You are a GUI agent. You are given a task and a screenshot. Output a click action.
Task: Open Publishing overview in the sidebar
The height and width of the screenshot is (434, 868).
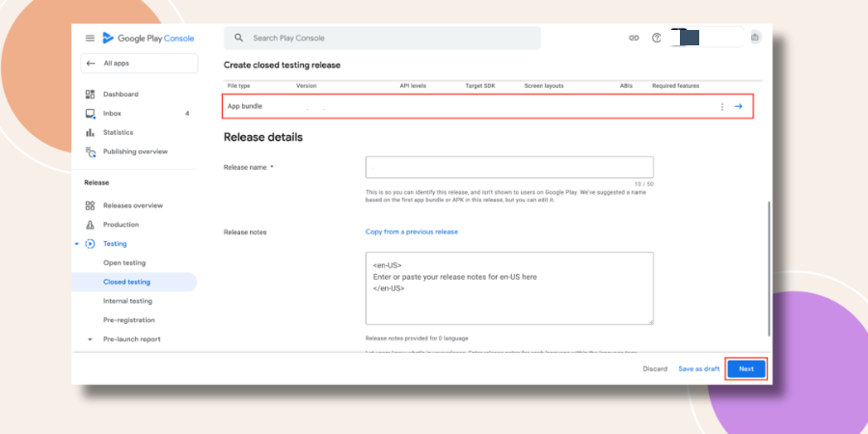coord(135,151)
